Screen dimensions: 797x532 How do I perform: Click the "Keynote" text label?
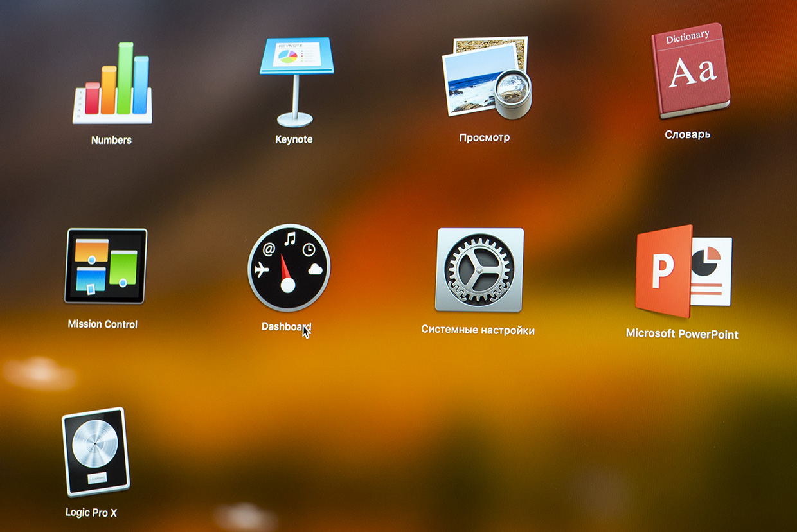pos(294,139)
